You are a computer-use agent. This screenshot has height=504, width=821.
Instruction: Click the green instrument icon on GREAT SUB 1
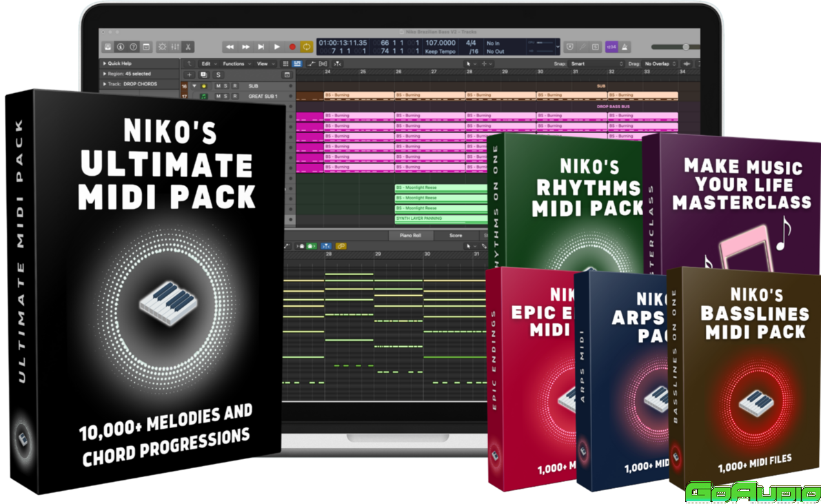203,97
